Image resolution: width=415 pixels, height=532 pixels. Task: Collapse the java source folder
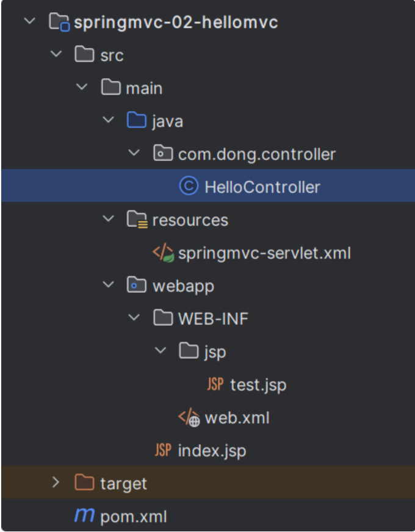coord(109,121)
